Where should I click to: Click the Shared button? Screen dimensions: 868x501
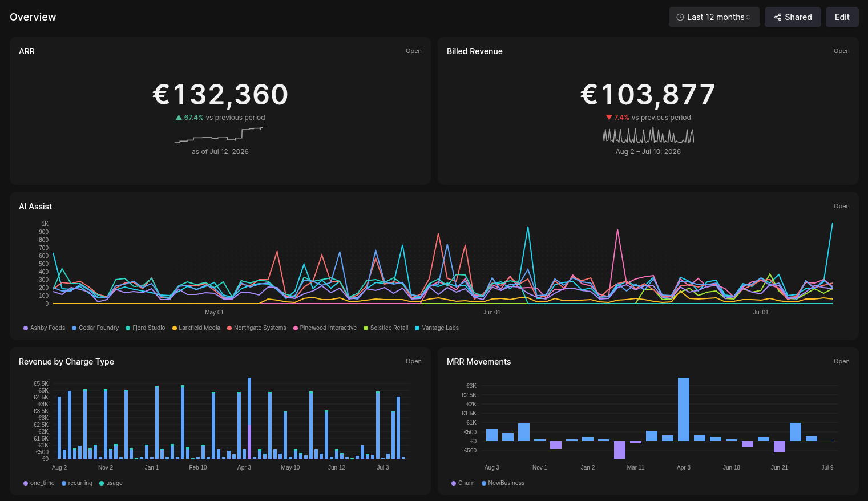[x=793, y=17]
